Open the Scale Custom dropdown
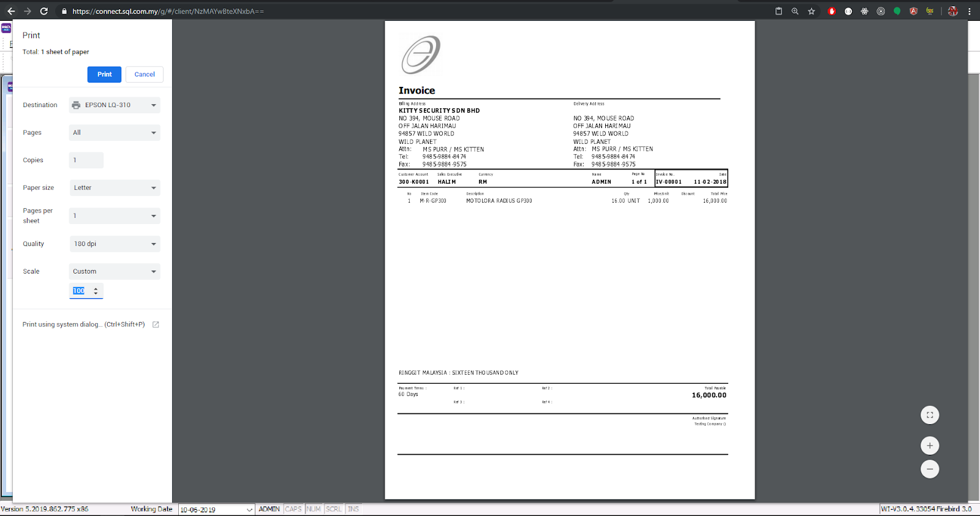 tap(115, 271)
